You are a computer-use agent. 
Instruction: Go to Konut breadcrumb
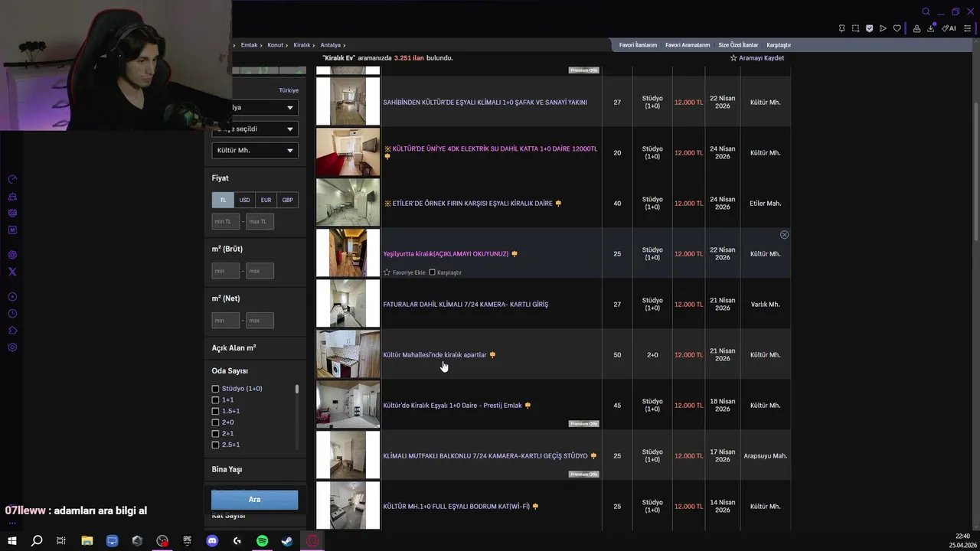coord(275,45)
